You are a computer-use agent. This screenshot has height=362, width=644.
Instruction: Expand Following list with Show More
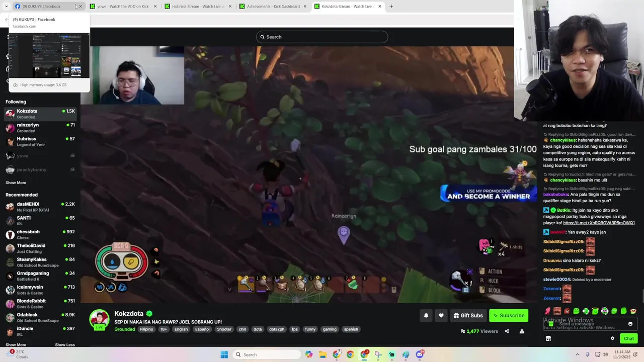[x=16, y=183]
